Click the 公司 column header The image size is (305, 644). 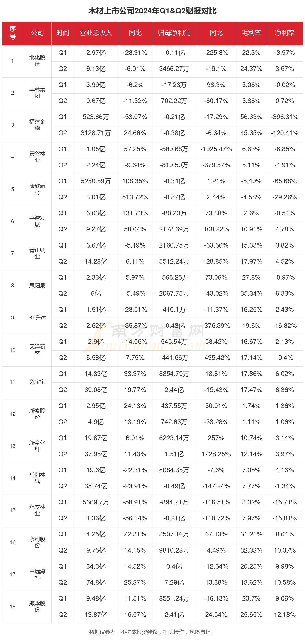click(37, 33)
